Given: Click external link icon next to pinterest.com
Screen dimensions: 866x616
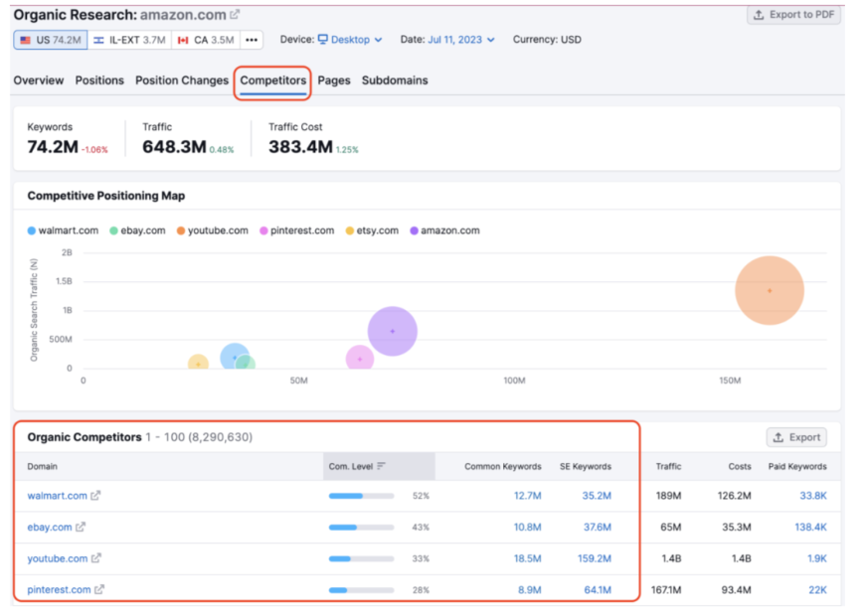Looking at the screenshot, I should [x=98, y=589].
